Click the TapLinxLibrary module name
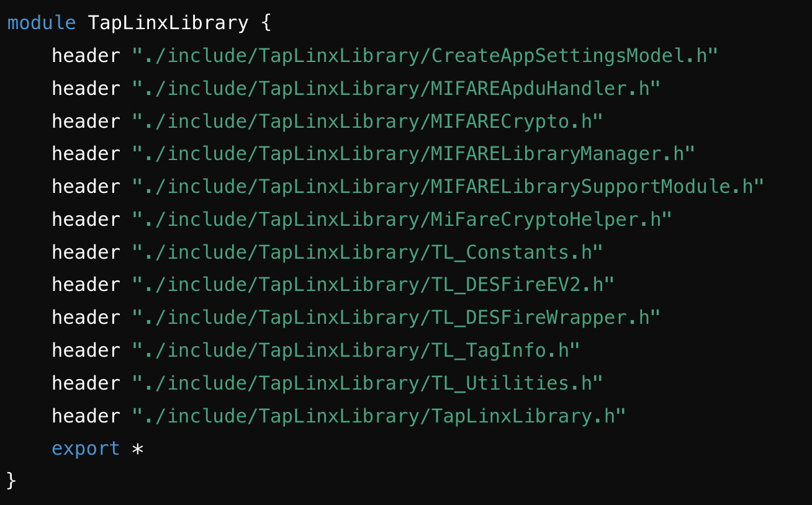The height and width of the screenshot is (505, 812). pyautogui.click(x=168, y=23)
